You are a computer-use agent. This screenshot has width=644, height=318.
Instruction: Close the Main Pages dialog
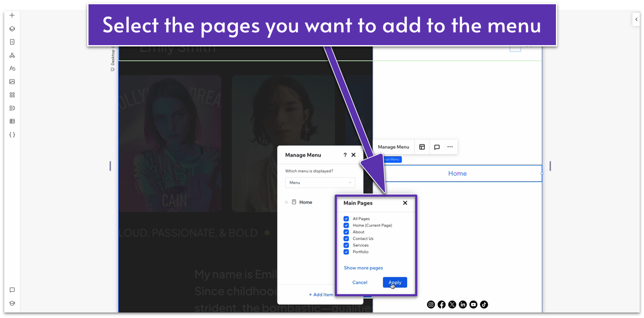click(x=405, y=203)
